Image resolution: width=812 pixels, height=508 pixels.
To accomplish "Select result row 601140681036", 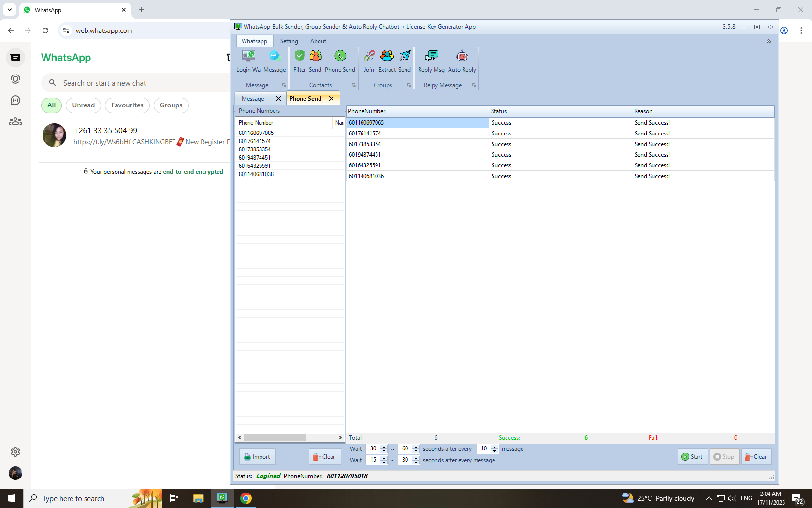I will [560, 176].
